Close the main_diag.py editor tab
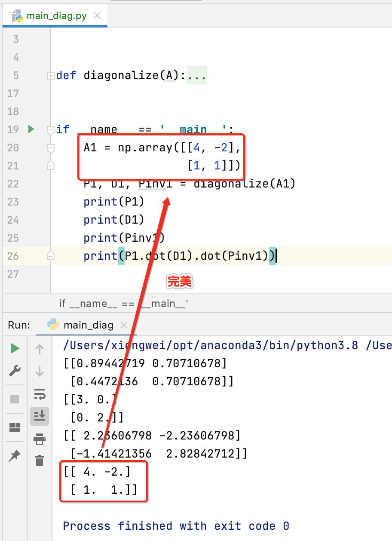Screen dimensions: 392x541 [97, 16]
